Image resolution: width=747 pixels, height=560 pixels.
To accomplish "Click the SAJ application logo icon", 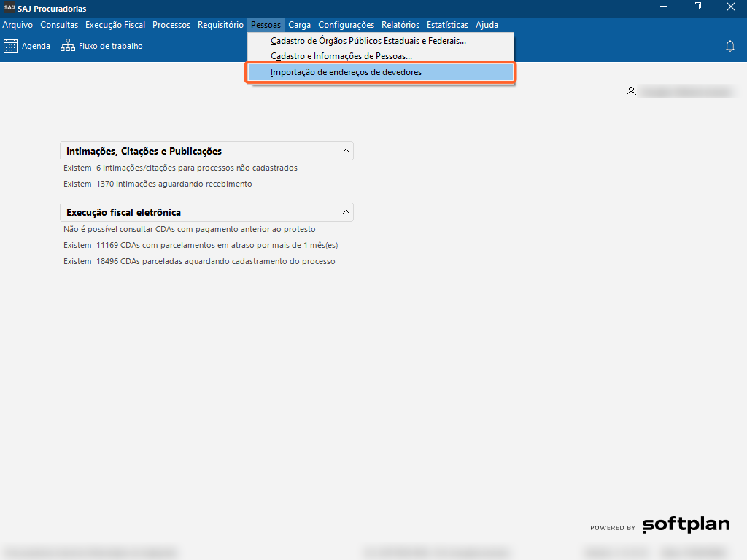I will [x=9, y=7].
